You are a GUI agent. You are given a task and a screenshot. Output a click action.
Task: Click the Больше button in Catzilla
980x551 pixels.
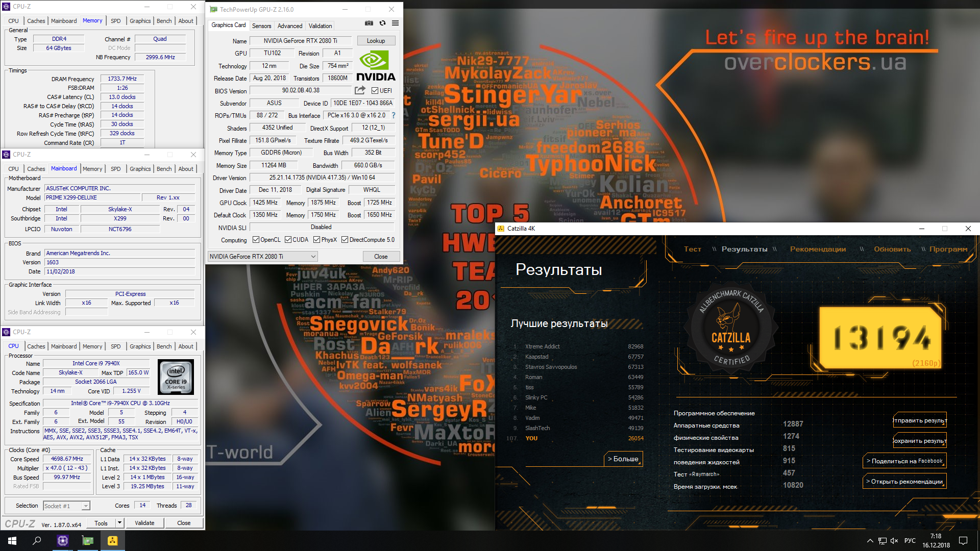(623, 459)
